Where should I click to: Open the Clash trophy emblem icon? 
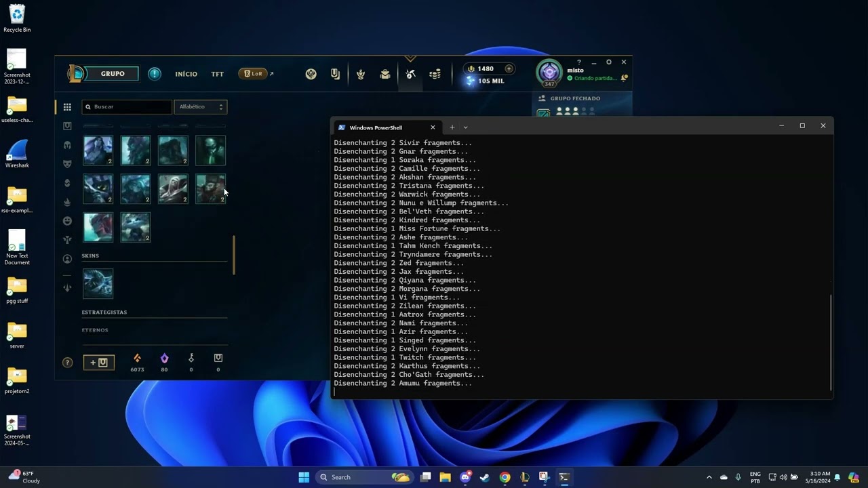(311, 74)
